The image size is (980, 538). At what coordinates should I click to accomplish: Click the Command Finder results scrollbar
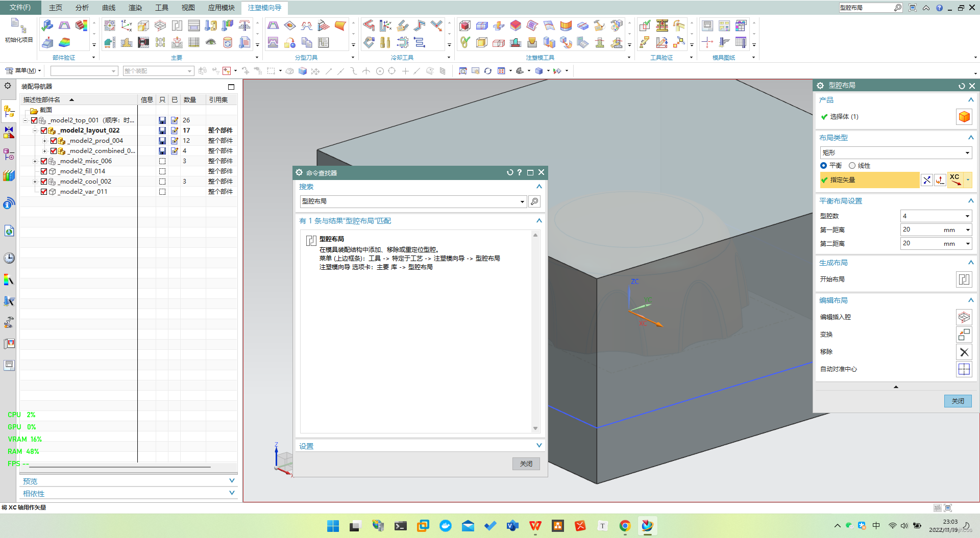[535, 331]
